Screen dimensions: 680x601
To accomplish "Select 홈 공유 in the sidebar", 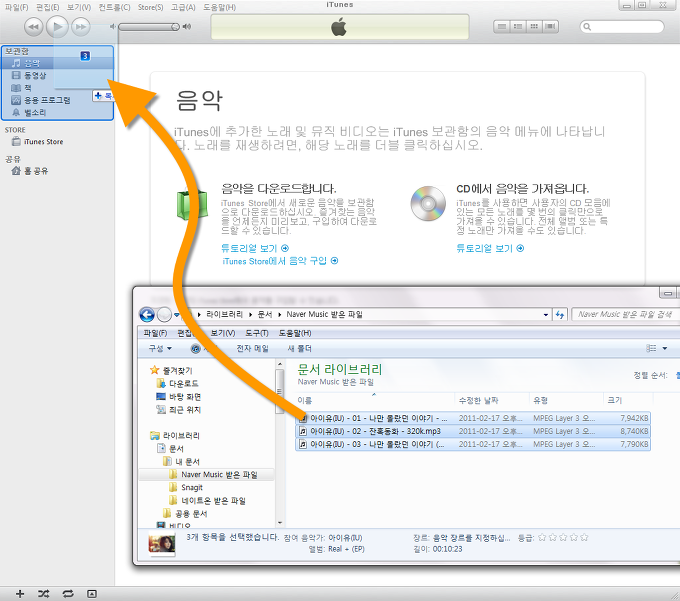I will point(30,171).
